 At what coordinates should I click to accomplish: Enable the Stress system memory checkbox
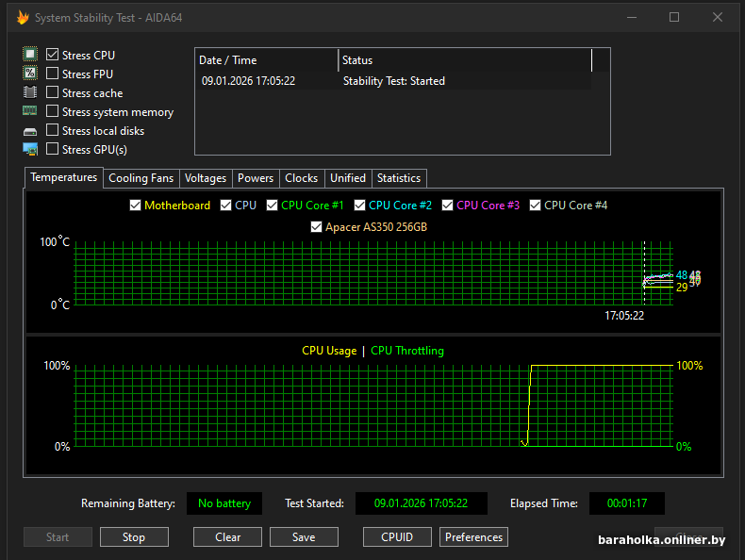point(53,111)
